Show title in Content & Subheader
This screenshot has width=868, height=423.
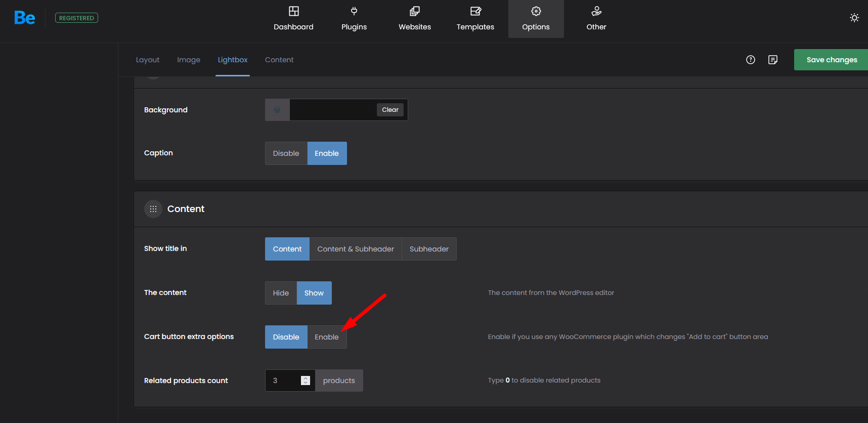(356, 249)
